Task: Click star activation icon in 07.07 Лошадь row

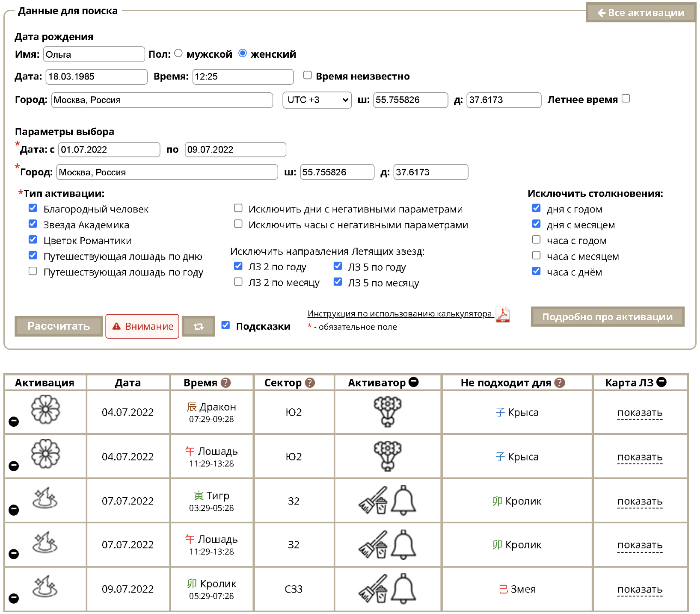Action: pyautogui.click(x=45, y=542)
